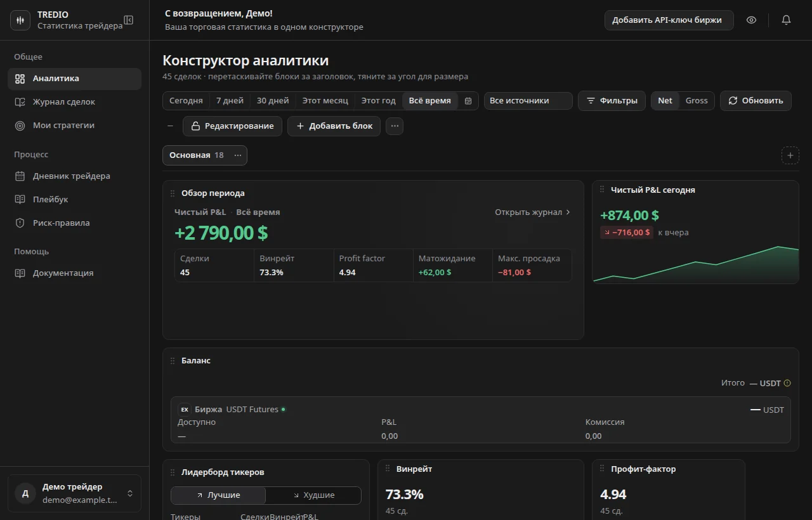Image resolution: width=812 pixels, height=520 pixels.
Task: Open the Все источники dropdown
Action: pyautogui.click(x=528, y=101)
